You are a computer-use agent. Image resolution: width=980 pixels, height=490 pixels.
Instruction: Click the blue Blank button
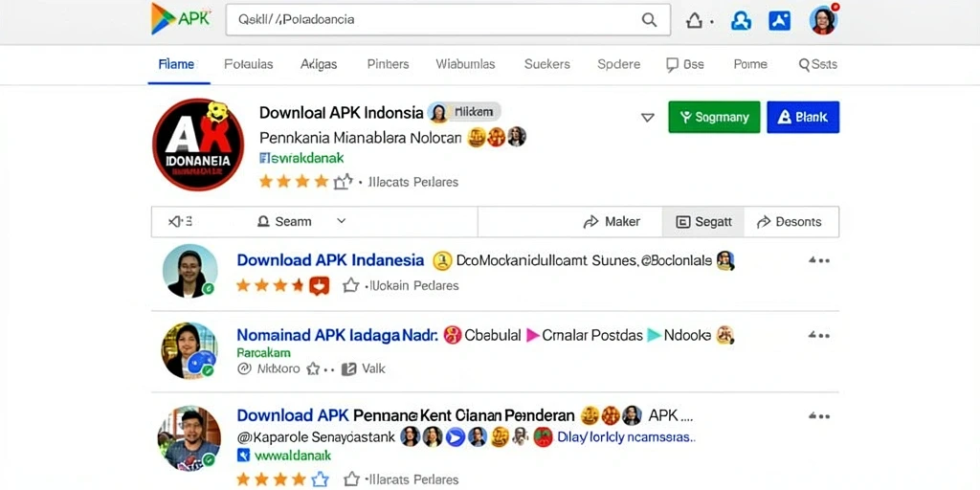(803, 117)
